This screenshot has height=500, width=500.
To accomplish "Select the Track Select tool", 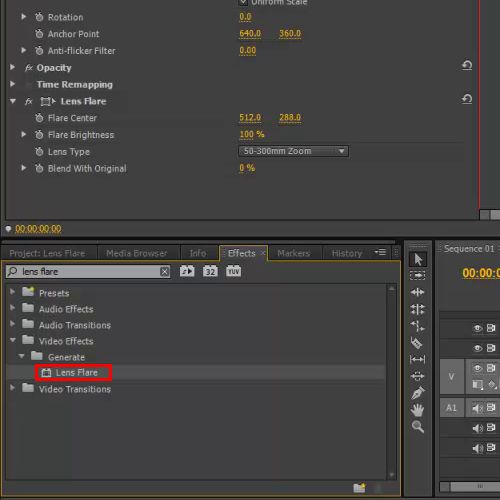I will [417, 276].
